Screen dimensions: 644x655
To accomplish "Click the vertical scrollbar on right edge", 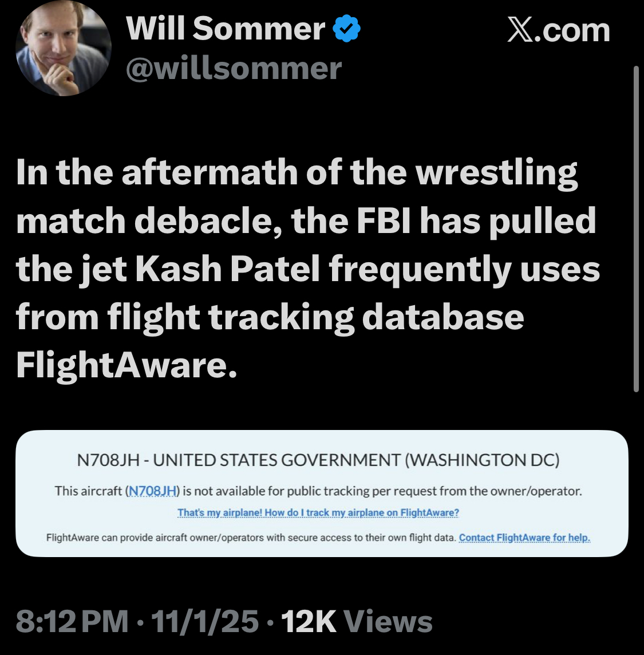I will point(636,229).
